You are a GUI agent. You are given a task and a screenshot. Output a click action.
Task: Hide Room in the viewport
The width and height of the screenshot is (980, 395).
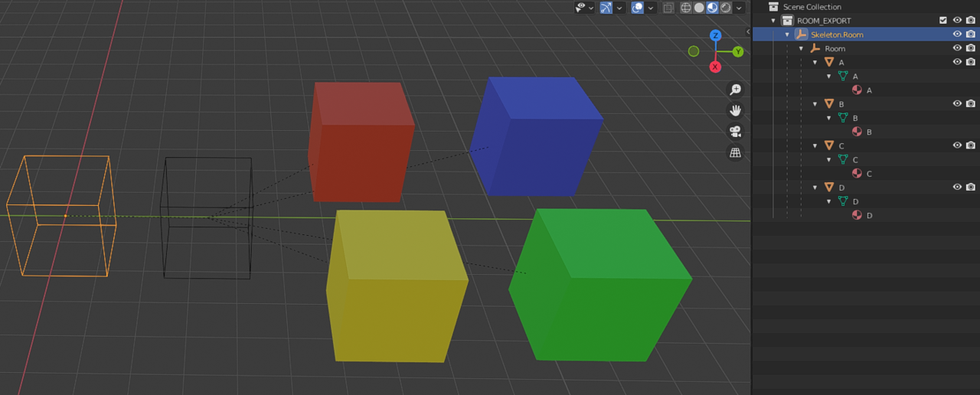click(957, 48)
